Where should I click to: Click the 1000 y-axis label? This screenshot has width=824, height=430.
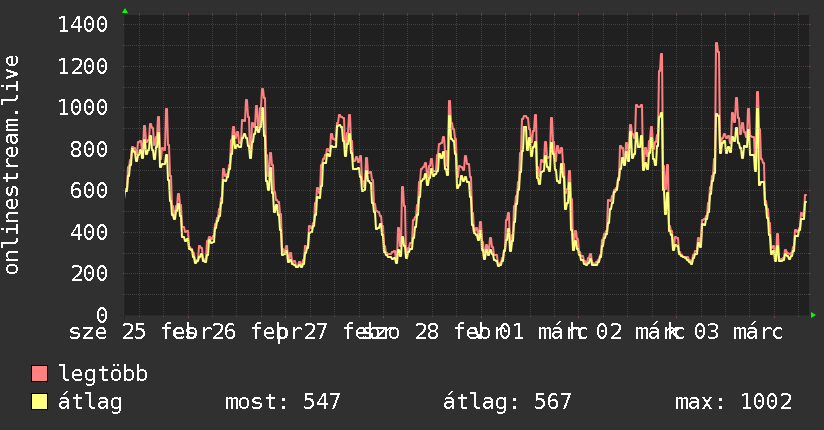tap(83, 108)
